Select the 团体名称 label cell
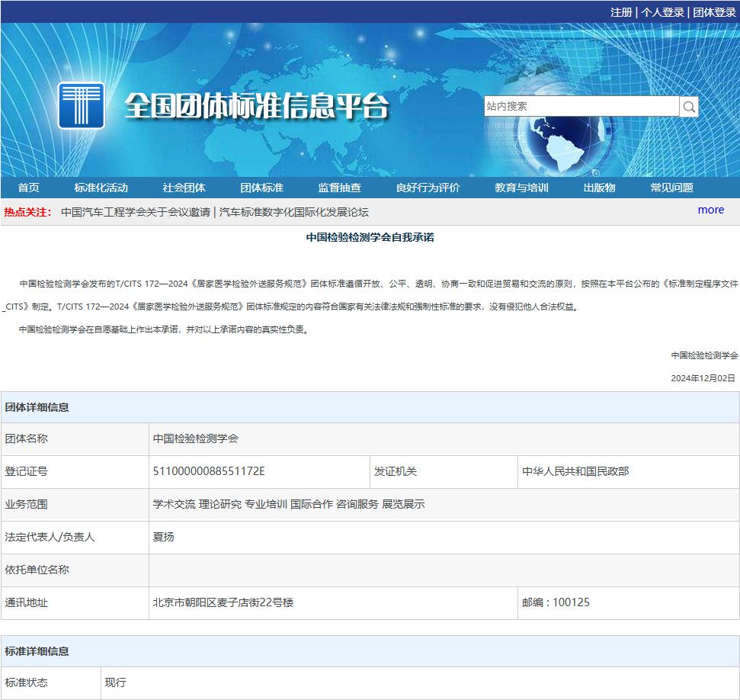 (75, 438)
